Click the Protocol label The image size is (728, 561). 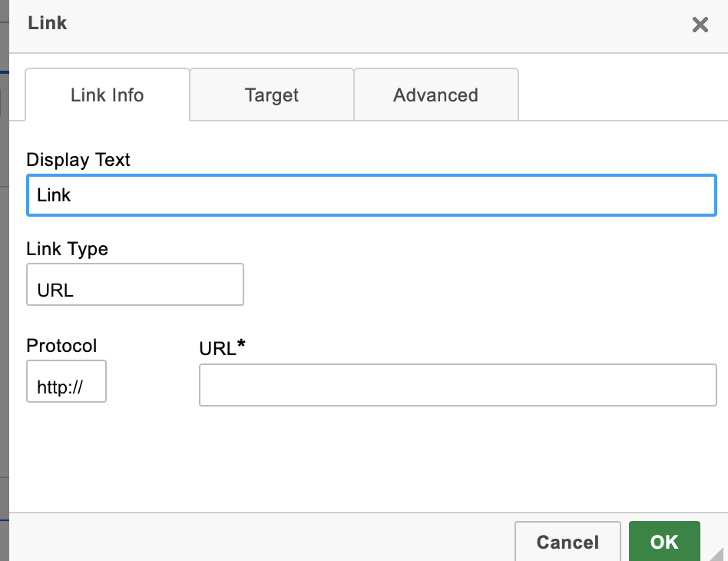pyautogui.click(x=61, y=346)
